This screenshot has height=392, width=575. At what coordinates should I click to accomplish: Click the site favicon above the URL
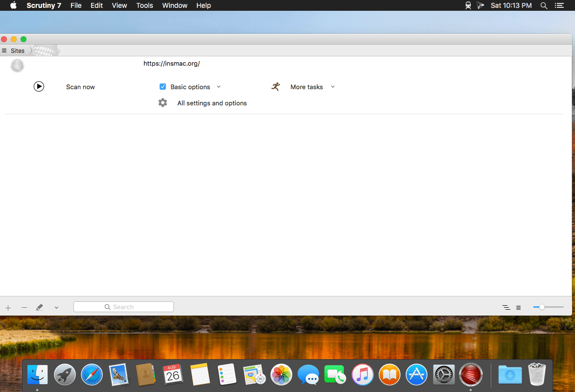[17, 65]
